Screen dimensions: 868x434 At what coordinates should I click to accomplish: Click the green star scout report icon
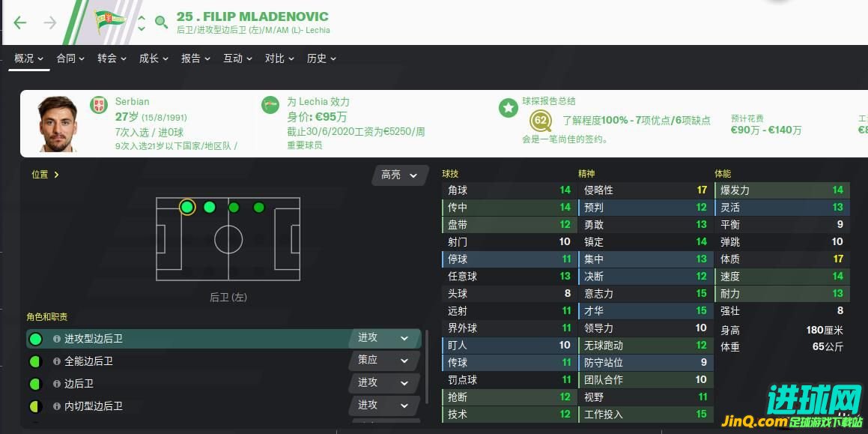point(509,107)
